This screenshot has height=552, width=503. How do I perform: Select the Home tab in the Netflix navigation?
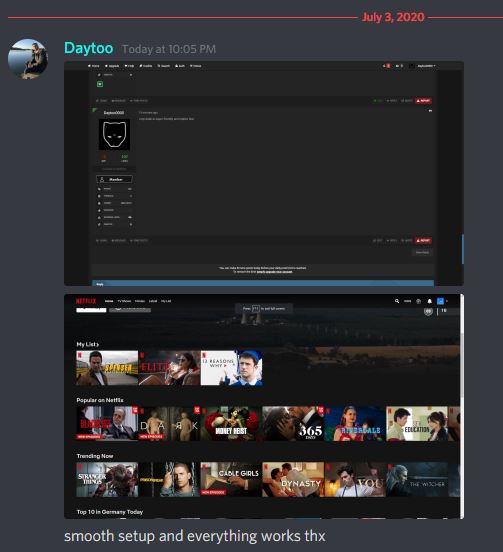point(109,301)
